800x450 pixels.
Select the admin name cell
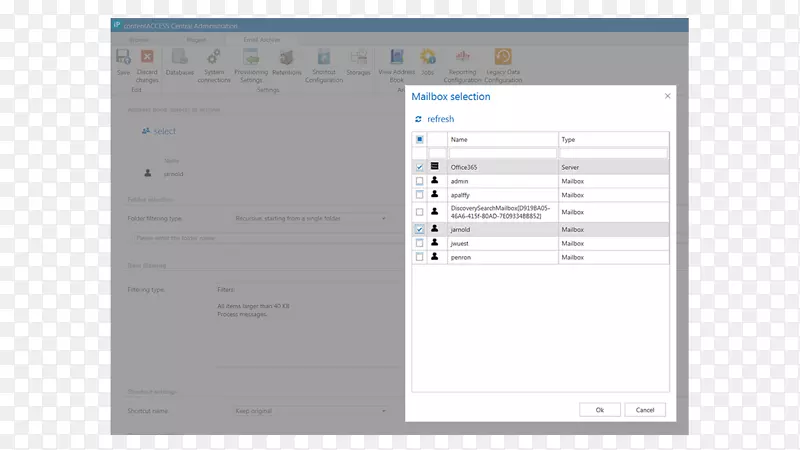[503, 181]
